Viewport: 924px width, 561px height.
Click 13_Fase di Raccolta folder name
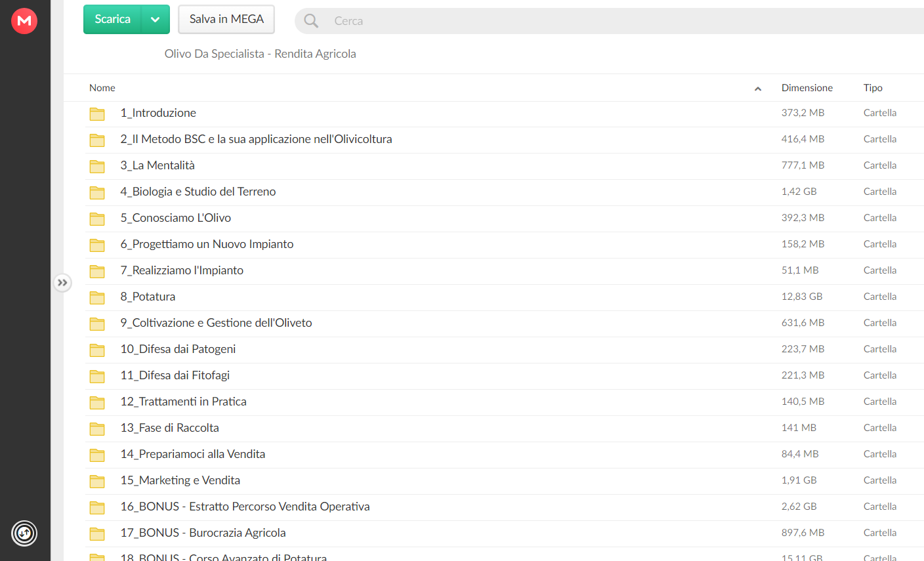(x=170, y=428)
